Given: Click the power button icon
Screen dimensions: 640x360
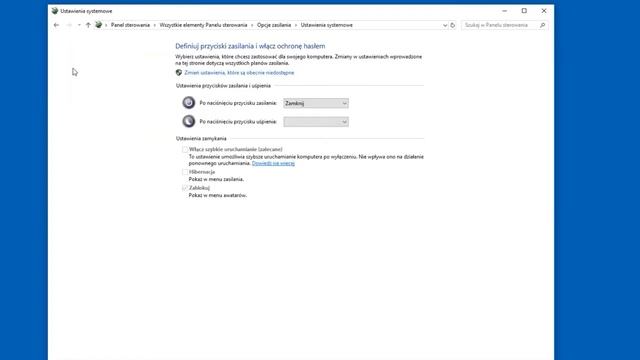Looking at the screenshot, I should click(x=189, y=102).
